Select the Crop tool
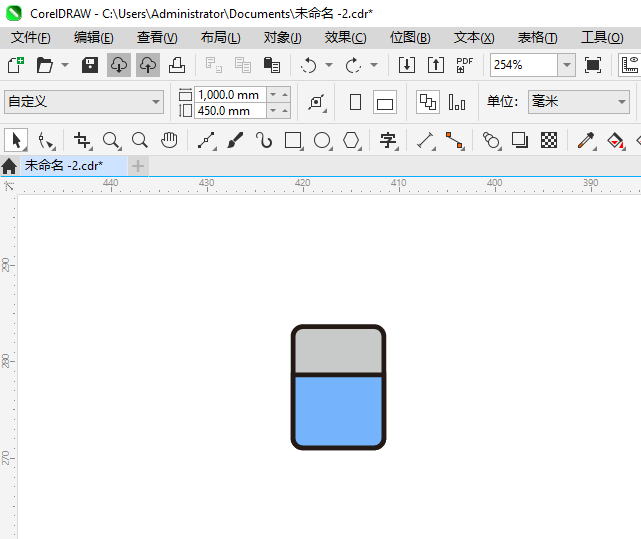641x539 pixels. 82,140
